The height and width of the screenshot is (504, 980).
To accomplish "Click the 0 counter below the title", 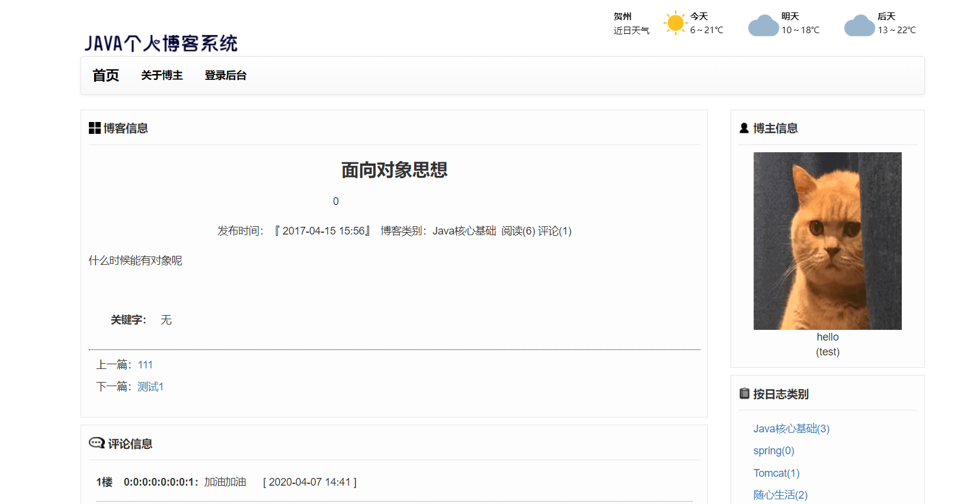I will 336,201.
